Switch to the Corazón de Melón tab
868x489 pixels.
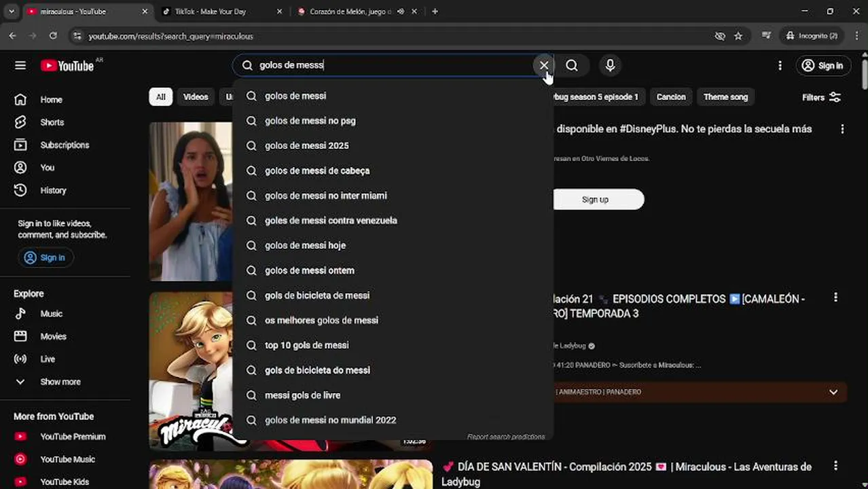357,12
